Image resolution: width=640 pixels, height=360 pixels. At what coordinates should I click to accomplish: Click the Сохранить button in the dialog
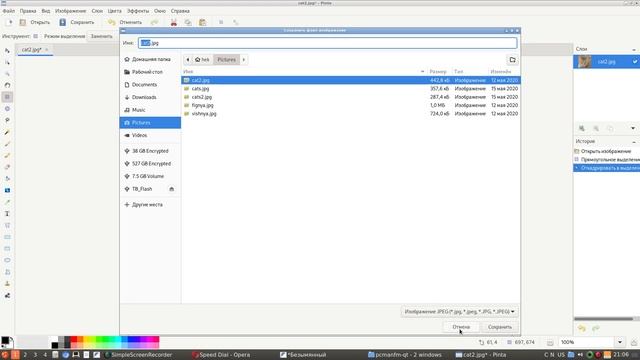(x=500, y=327)
